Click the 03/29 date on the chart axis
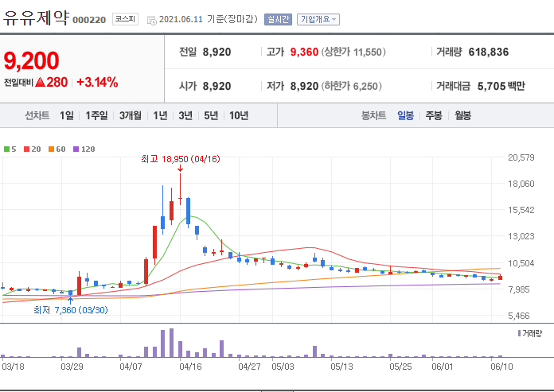 click(x=72, y=367)
